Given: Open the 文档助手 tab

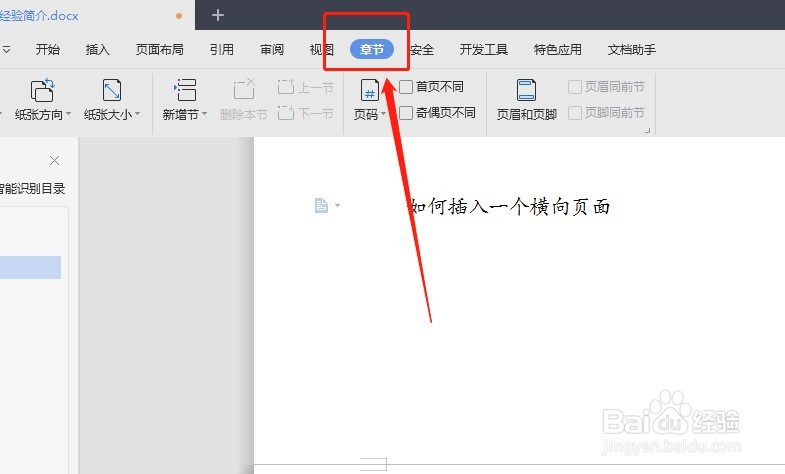Looking at the screenshot, I should coord(632,50).
